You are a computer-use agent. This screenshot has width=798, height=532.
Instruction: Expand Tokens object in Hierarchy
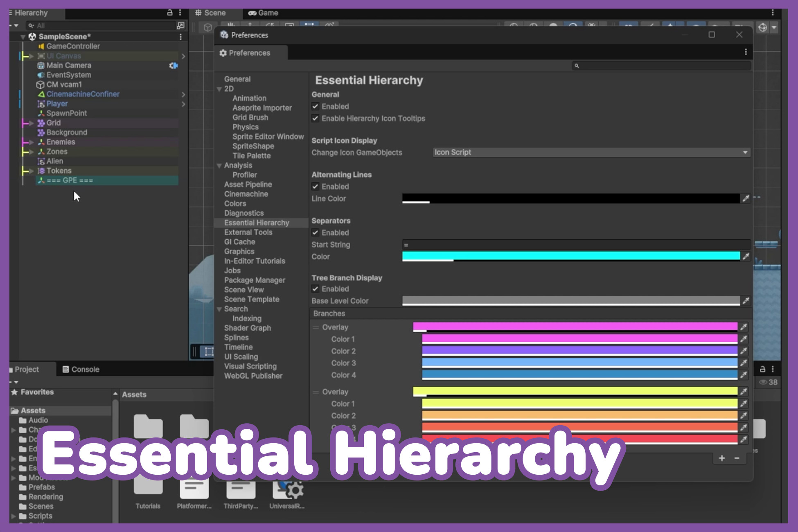[x=32, y=171]
